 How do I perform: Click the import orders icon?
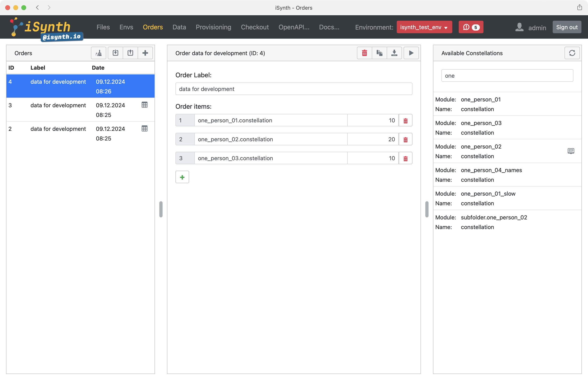click(115, 53)
